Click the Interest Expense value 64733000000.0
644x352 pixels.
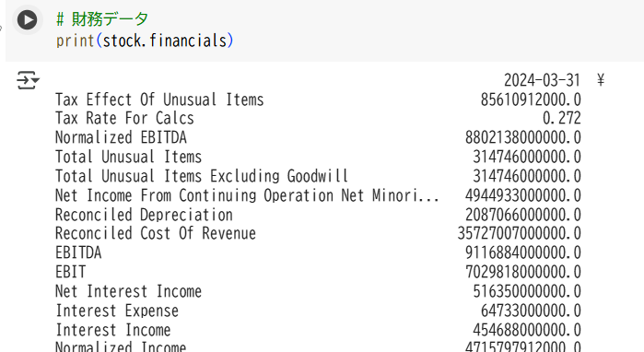tap(531, 311)
